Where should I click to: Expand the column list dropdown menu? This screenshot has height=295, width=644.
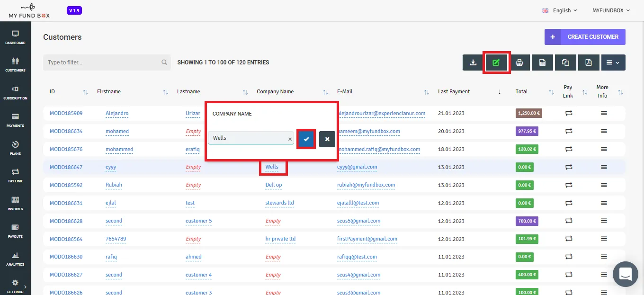613,63
